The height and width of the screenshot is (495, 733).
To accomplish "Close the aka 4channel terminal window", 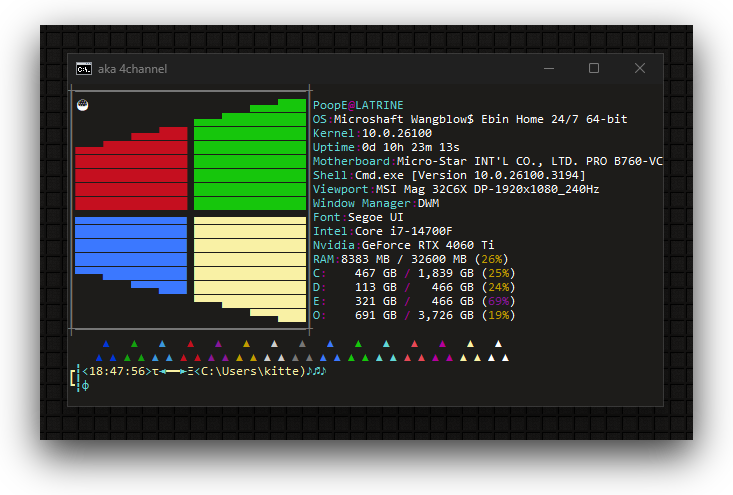I will click(640, 68).
